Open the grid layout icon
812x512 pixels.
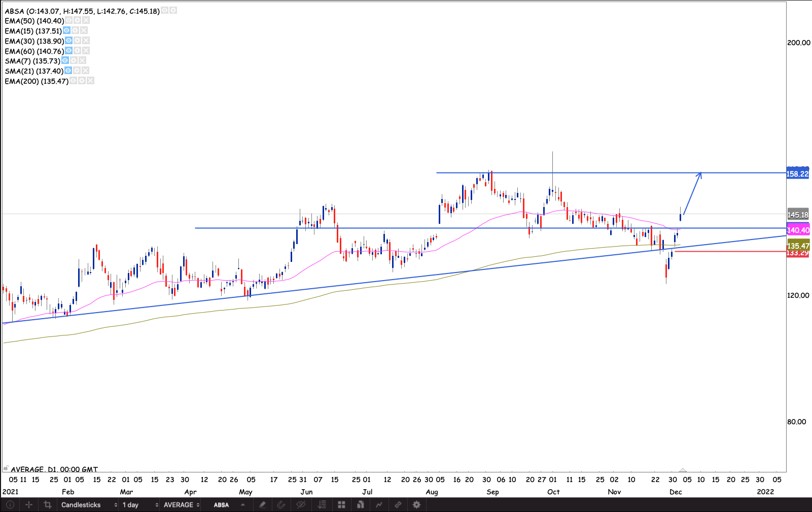pyautogui.click(x=341, y=505)
